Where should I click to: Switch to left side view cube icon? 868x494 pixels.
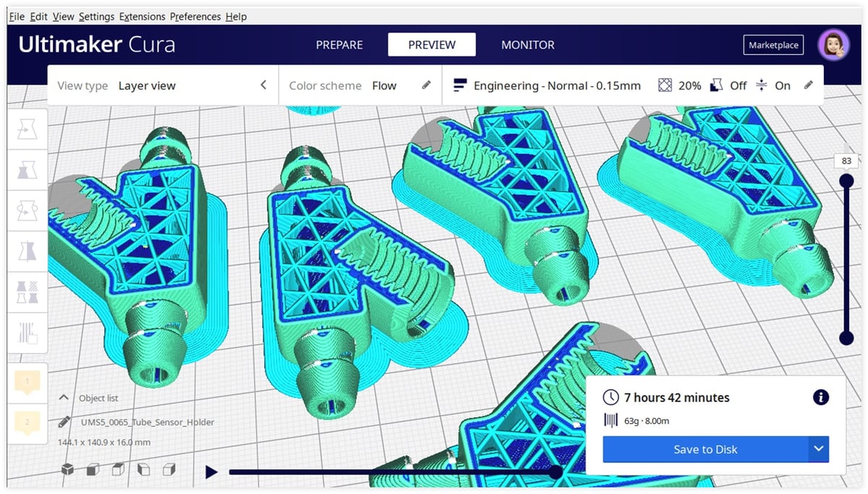click(143, 470)
